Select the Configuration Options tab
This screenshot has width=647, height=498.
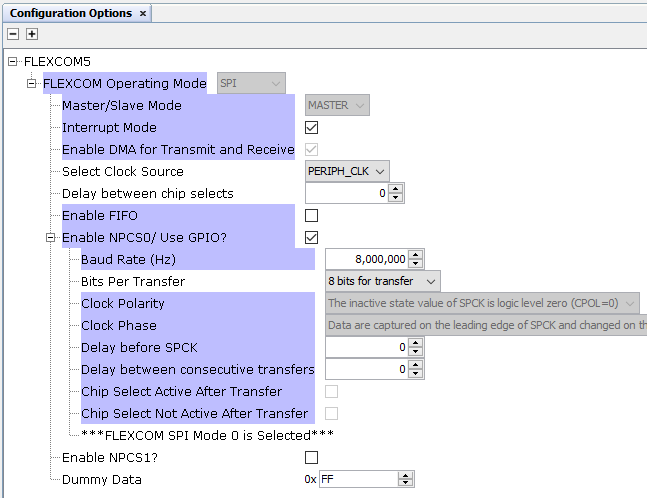pos(70,13)
